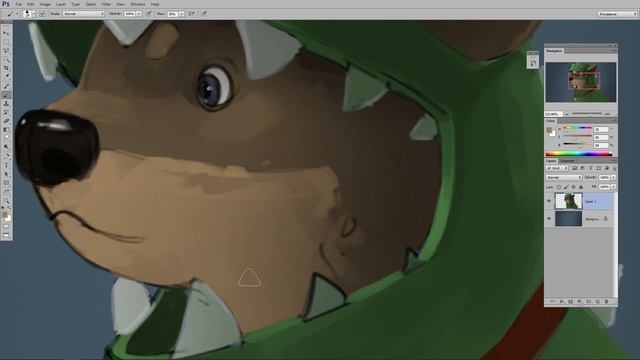Filter layers for type layers

pyautogui.click(x=590, y=168)
